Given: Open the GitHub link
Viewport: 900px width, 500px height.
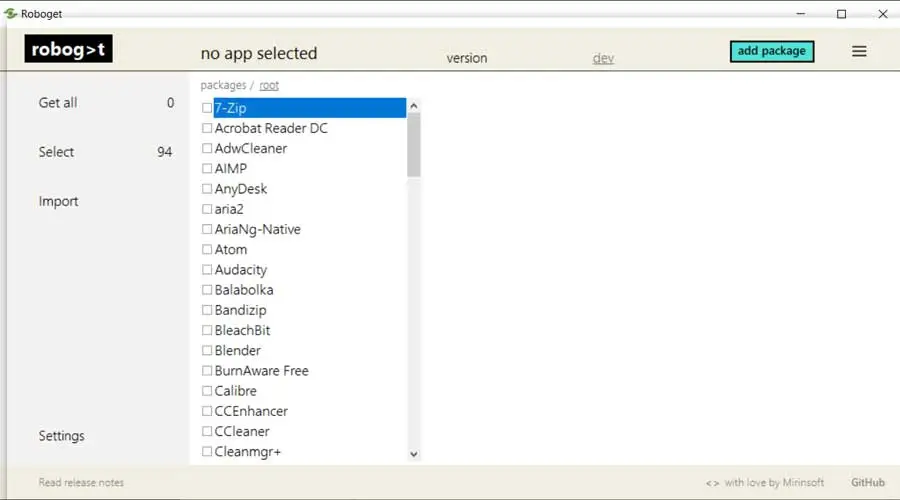Looking at the screenshot, I should (x=868, y=482).
